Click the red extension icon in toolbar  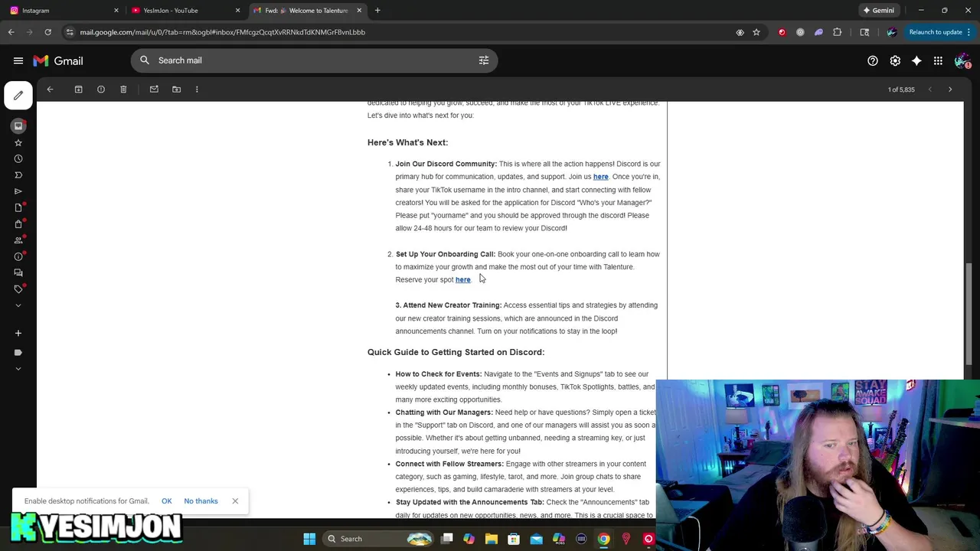click(x=782, y=32)
